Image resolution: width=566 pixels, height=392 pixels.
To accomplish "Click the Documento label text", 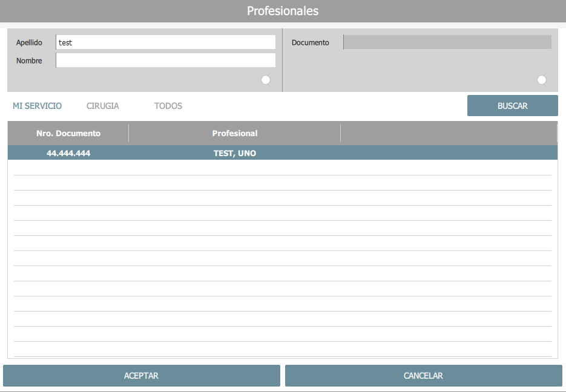I will coord(310,42).
